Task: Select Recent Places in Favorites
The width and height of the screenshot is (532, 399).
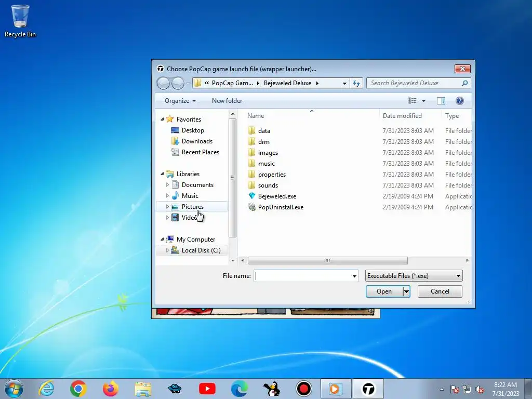Action: pos(200,152)
